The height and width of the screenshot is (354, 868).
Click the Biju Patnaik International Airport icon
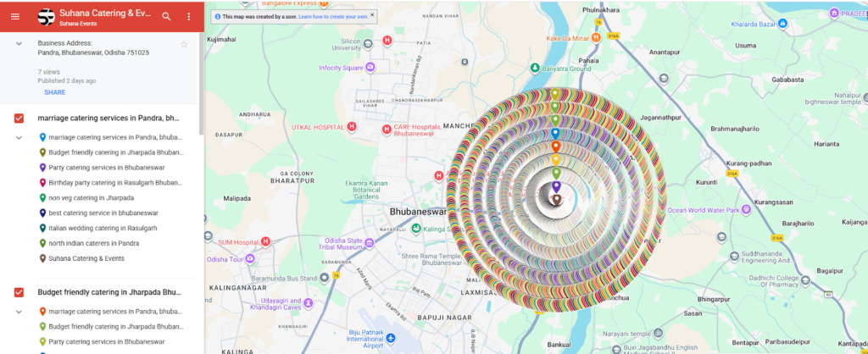click(389, 337)
